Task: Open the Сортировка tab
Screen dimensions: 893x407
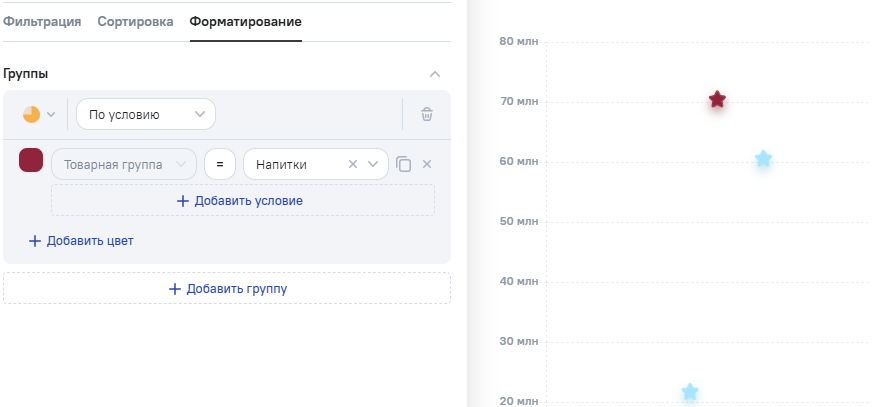Action: (135, 21)
